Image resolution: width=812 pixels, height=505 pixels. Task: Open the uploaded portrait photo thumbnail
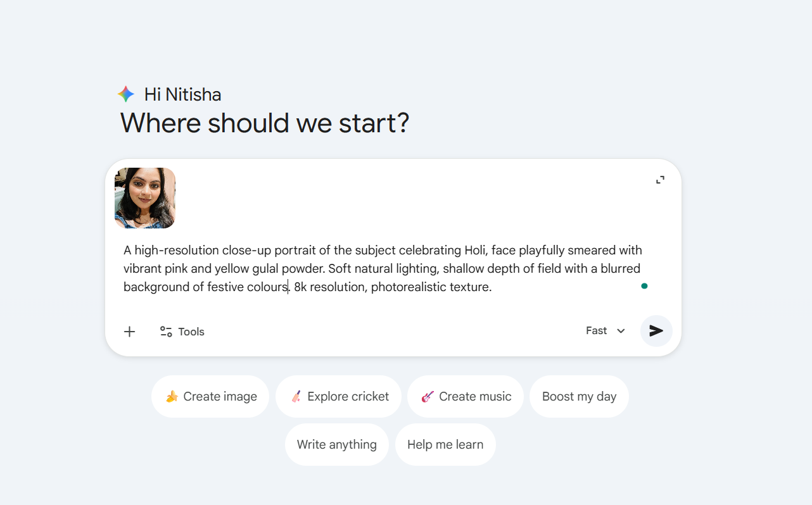click(x=145, y=198)
